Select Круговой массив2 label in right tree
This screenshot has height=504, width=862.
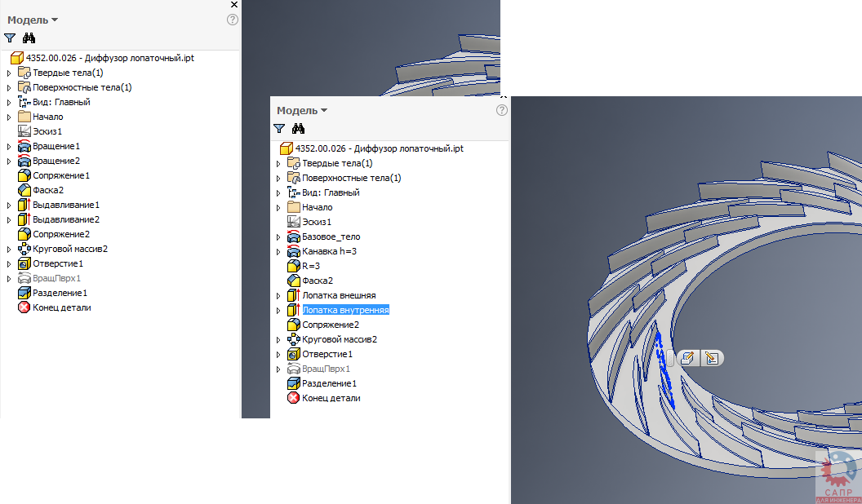(340, 339)
